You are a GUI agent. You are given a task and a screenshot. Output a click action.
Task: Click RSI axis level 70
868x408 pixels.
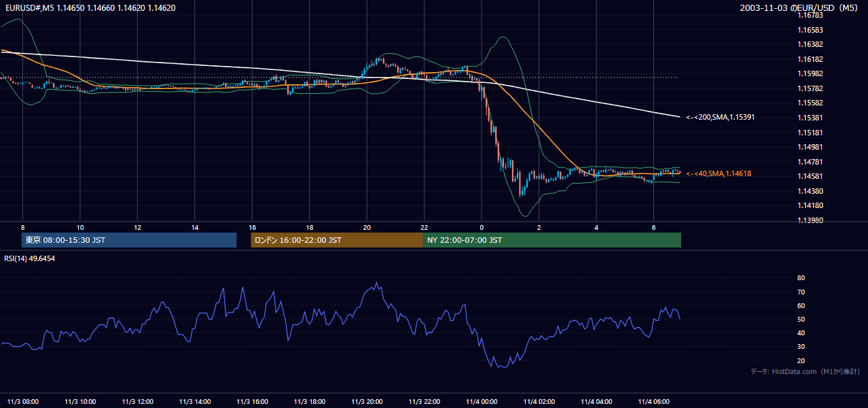click(801, 292)
